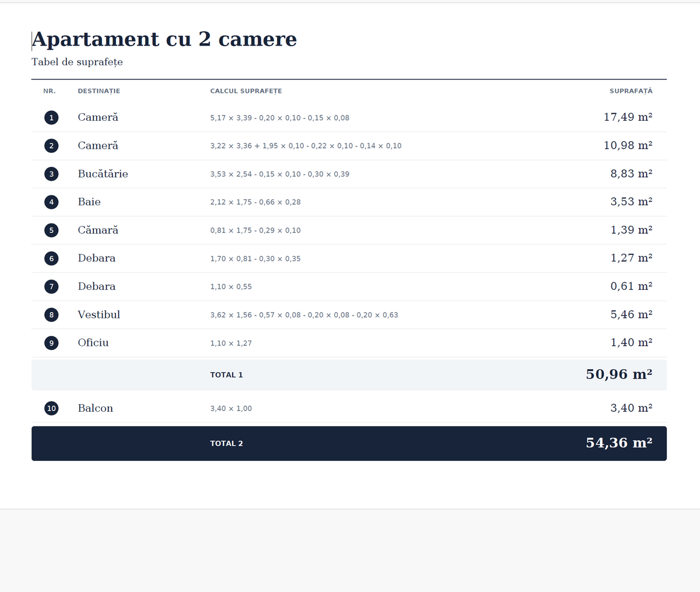Select the grand total "54,36 m²"

click(619, 443)
